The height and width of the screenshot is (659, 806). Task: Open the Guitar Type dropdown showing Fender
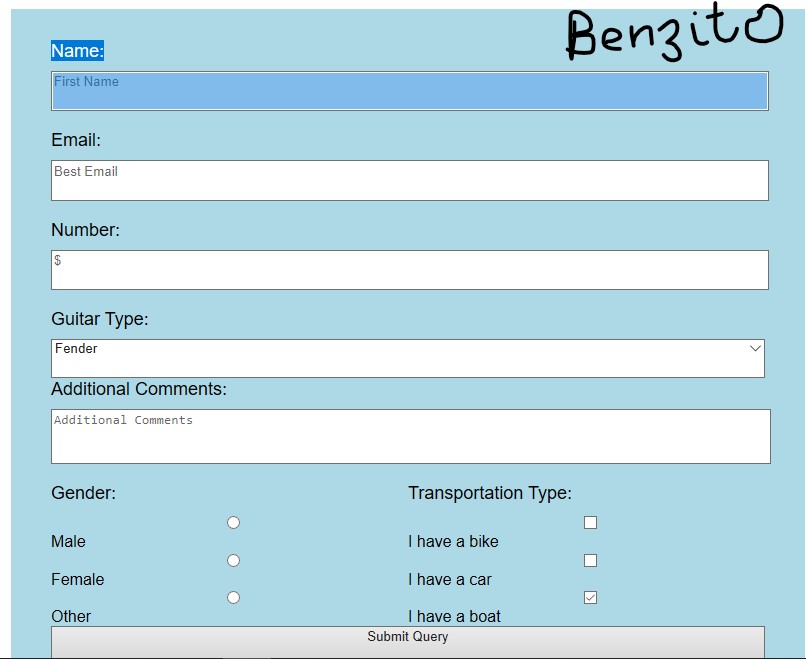point(407,358)
